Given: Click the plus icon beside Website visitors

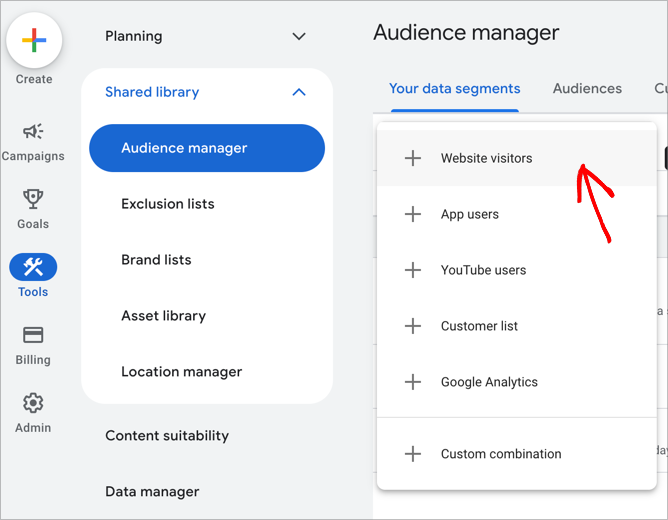Looking at the screenshot, I should pyautogui.click(x=413, y=158).
